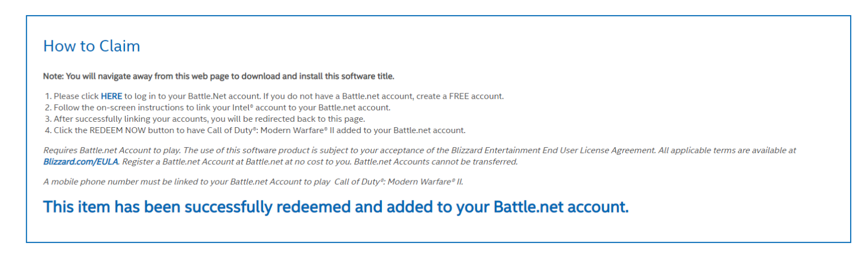The width and height of the screenshot is (868, 263).
Task: Click the italic mobile phone number requirement line
Action: pos(253,182)
